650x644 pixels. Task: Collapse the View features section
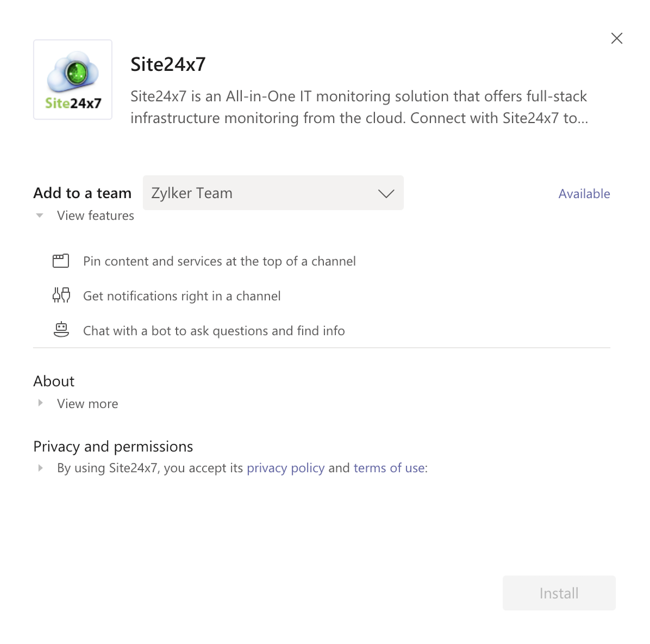click(40, 215)
